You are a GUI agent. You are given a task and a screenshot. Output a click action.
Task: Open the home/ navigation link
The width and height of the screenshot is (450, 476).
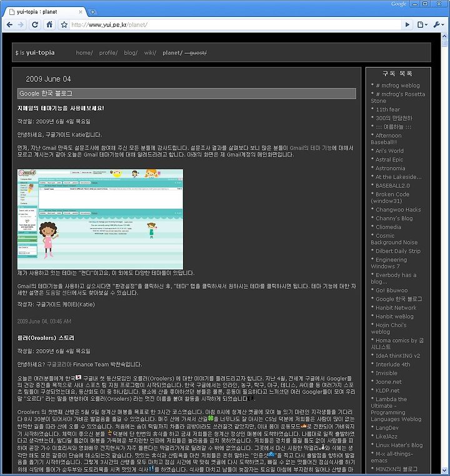pos(84,53)
